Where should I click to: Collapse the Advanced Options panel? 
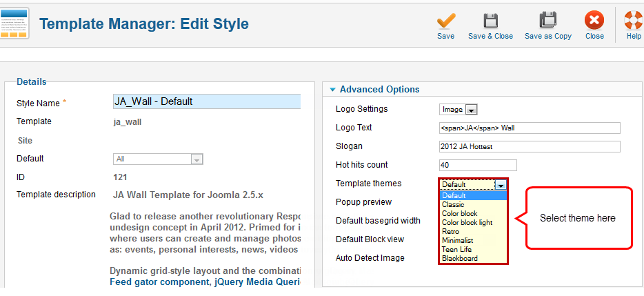point(332,90)
